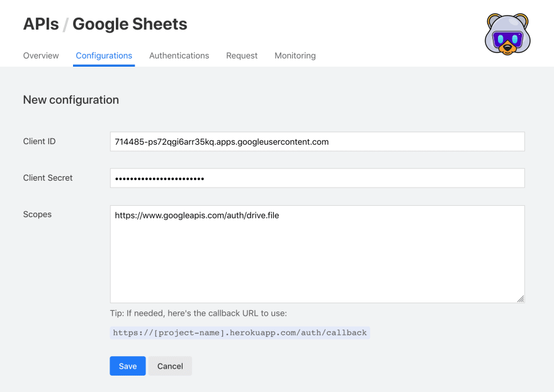The width and height of the screenshot is (554, 392).
Task: Focus the Client Secret password field
Action: 317,178
